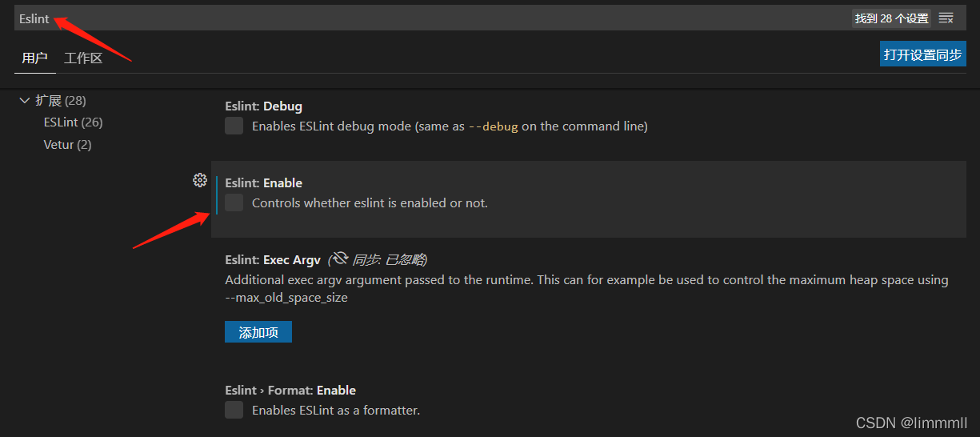
Task: Click the 找到 28 个设置 result count badge
Action: [x=891, y=18]
